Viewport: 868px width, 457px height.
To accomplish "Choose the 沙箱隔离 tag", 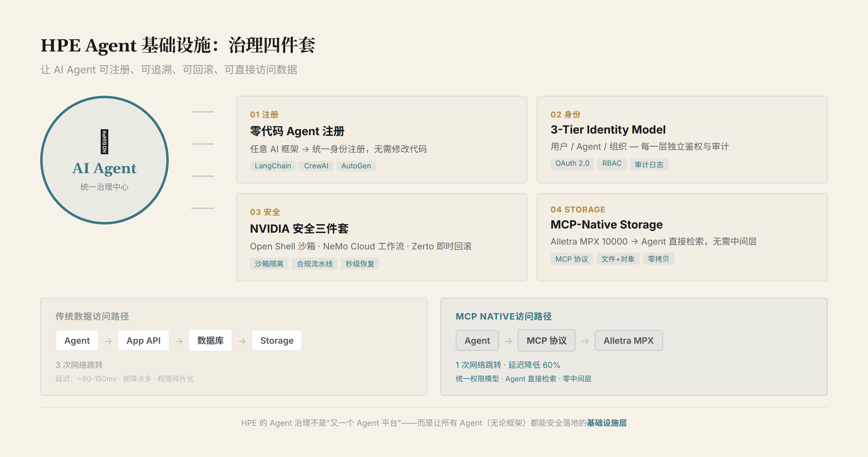I will (269, 264).
